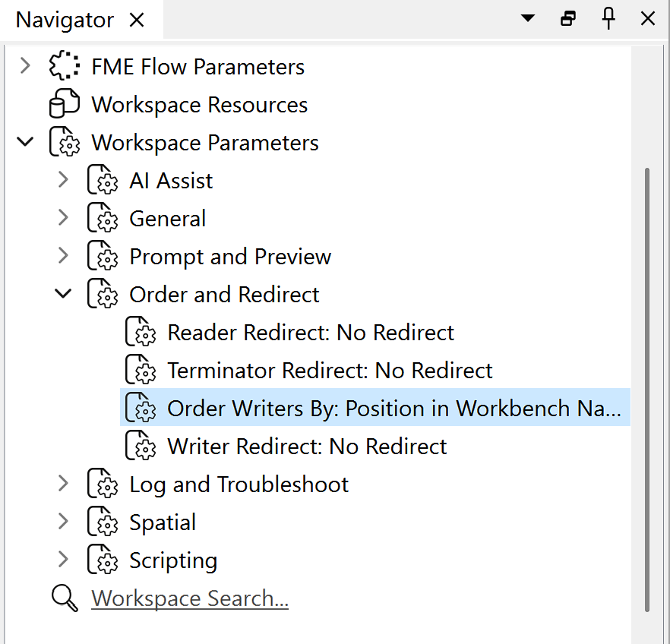
Task: Select Order Writers By: Position text
Action: [394, 409]
